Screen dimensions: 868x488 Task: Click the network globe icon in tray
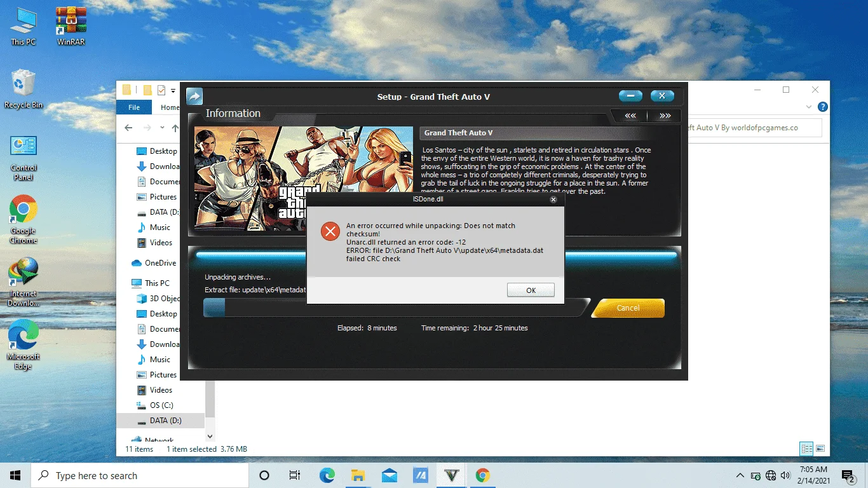click(771, 475)
